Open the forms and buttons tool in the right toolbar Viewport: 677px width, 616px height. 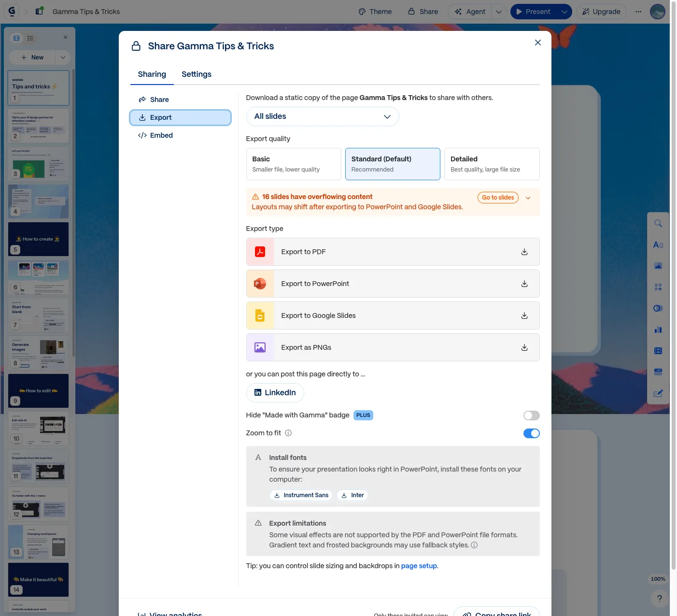(x=658, y=372)
